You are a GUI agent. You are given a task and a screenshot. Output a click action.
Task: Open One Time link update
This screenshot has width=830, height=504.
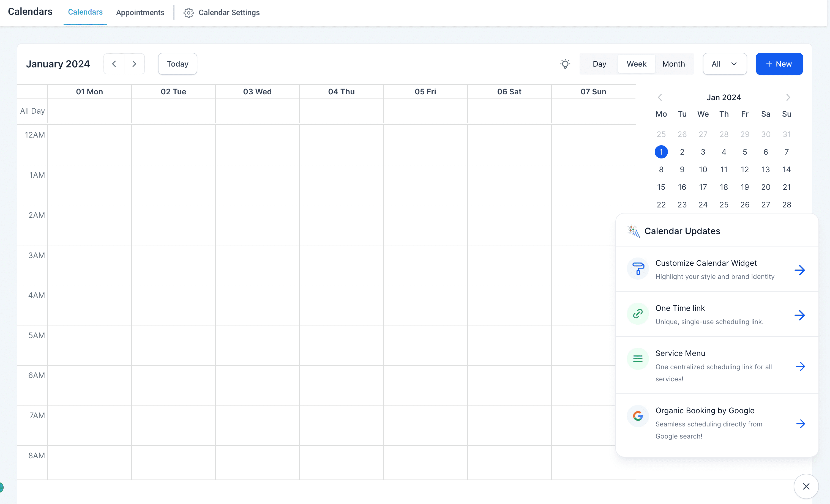pos(717,314)
